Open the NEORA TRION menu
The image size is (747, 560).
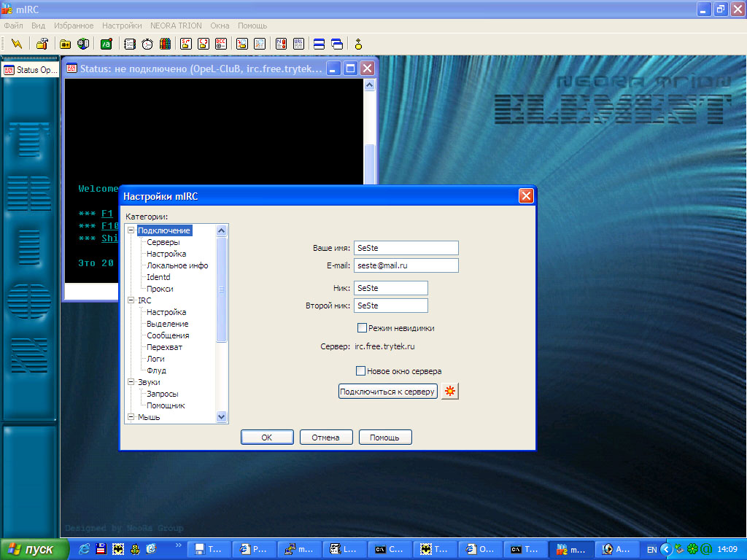click(176, 26)
